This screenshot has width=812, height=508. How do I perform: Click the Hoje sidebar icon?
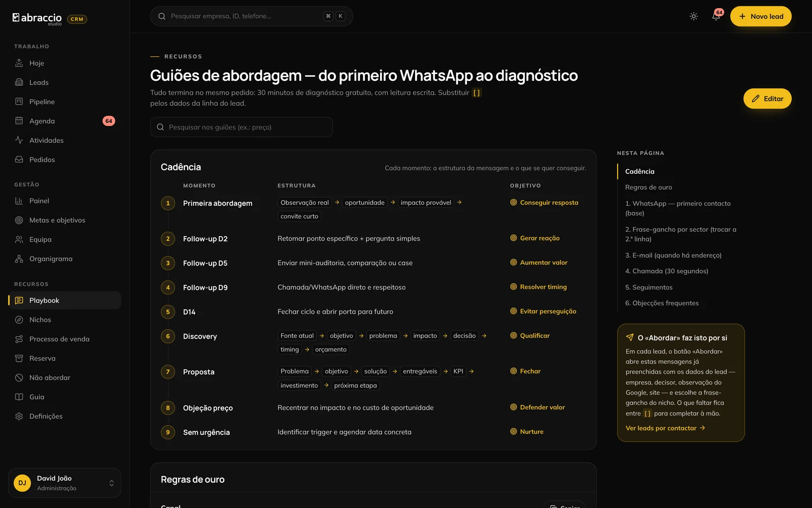pos(19,63)
